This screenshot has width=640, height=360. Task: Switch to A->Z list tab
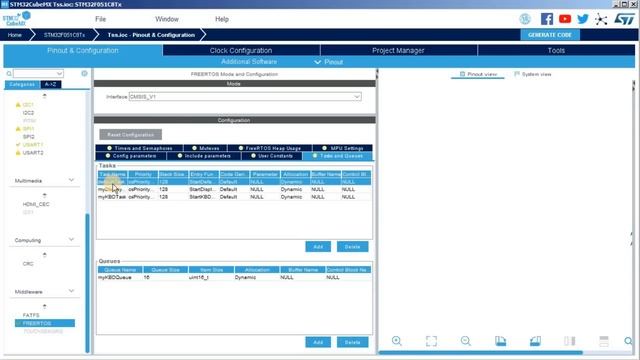click(51, 84)
